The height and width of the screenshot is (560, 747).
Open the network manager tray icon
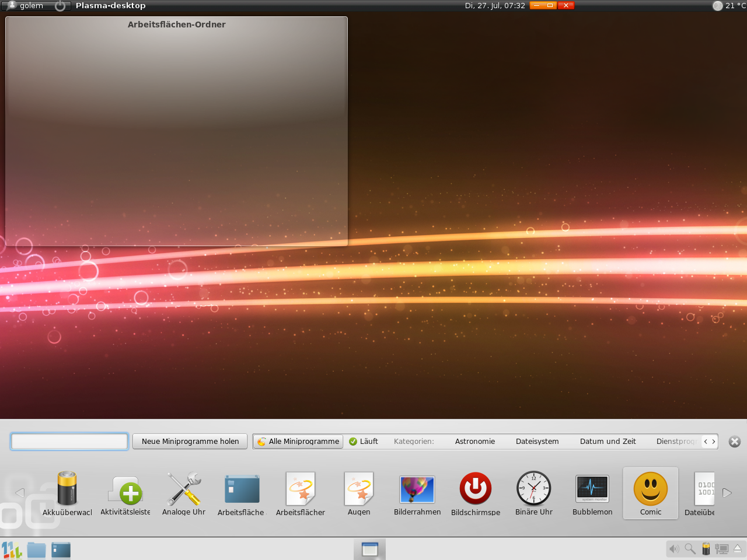(721, 549)
